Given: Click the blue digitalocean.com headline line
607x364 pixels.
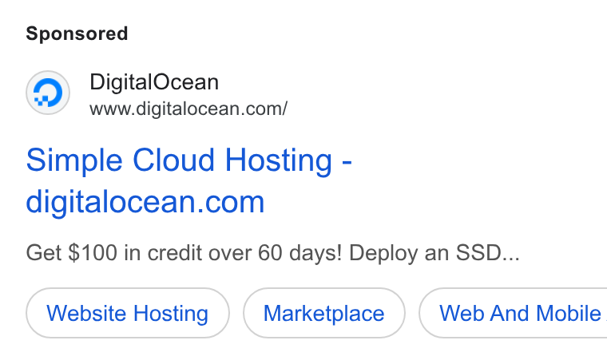Looking at the screenshot, I should coord(145,202).
